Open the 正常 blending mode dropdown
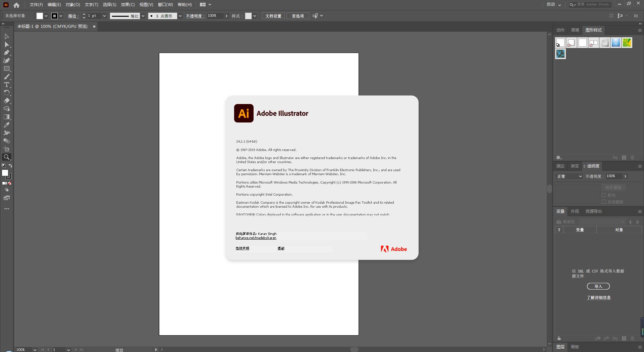The height and width of the screenshot is (352, 644). 569,176
